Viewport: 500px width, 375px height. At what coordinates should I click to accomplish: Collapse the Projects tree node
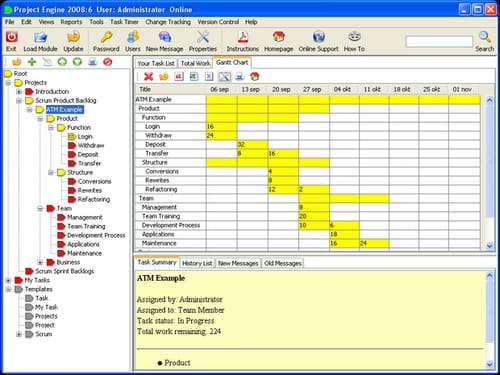[9, 82]
